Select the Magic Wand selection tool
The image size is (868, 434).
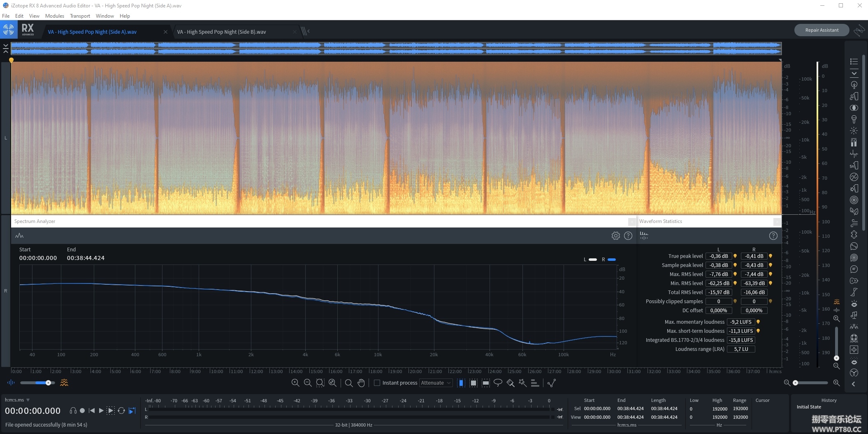point(522,383)
